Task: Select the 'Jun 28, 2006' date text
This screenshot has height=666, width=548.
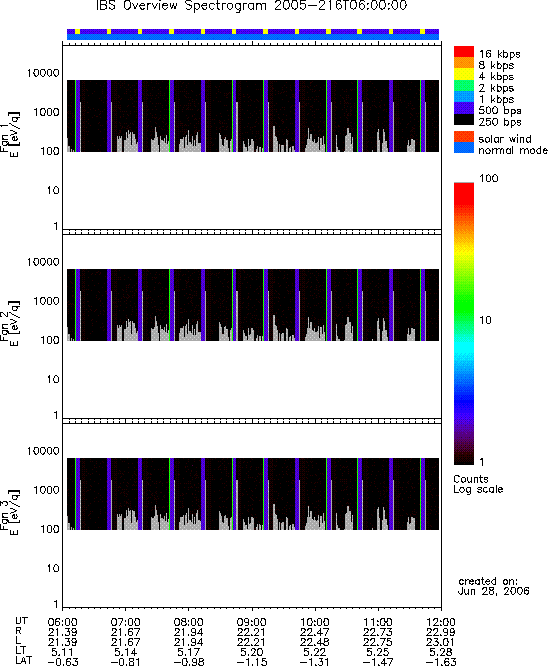Action: click(x=493, y=591)
